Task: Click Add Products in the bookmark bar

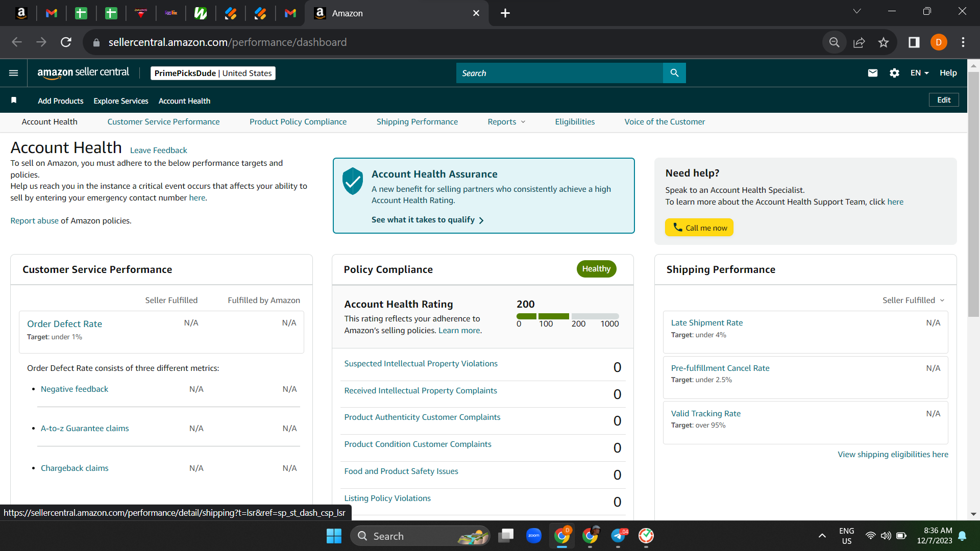Action: pyautogui.click(x=60, y=101)
